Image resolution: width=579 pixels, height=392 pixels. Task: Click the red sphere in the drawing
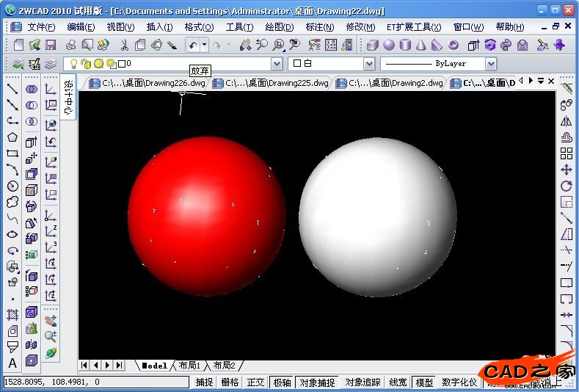tap(207, 216)
